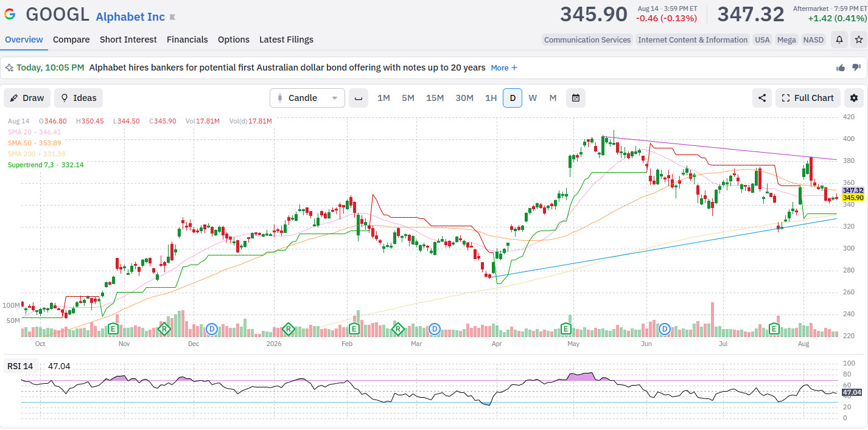This screenshot has height=430, width=868.
Task: Click the bar spacing icon beside Candle
Action: click(359, 98)
